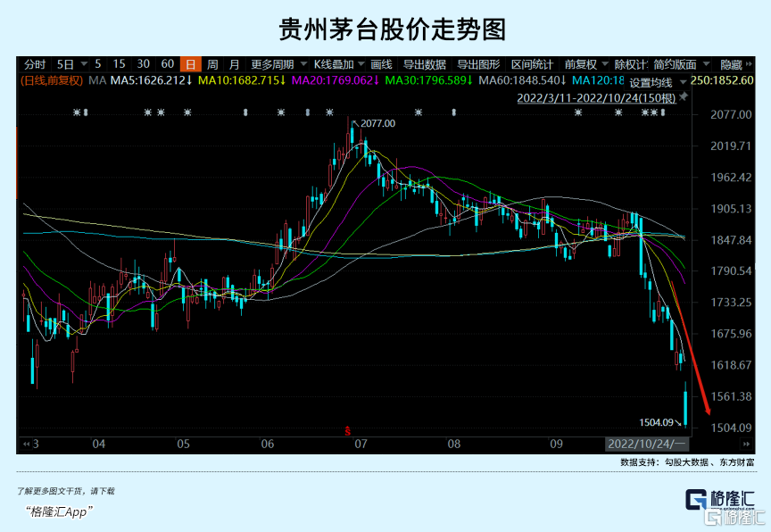This screenshot has height=532, width=771.
Task: Click 导出数据 export data
Action: click(425, 64)
